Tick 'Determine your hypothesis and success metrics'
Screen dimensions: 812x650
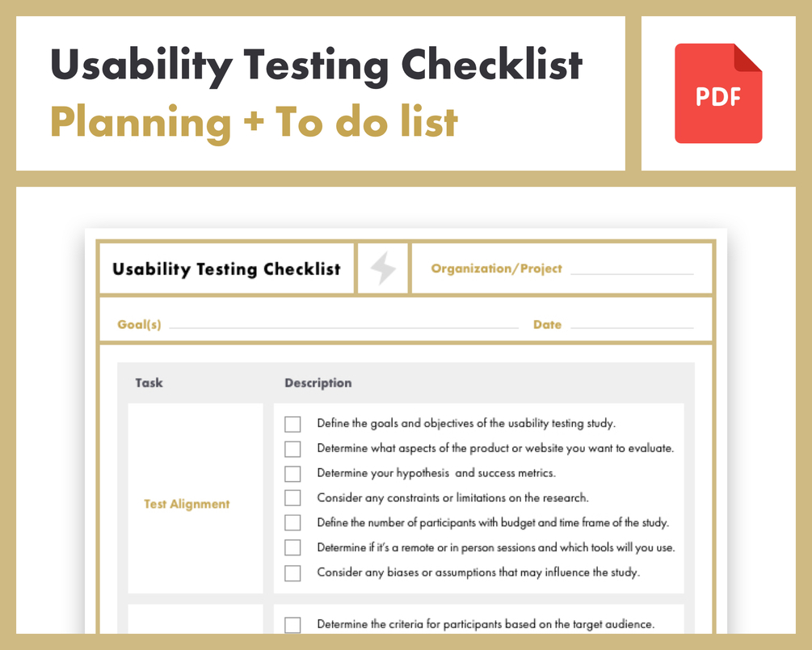point(292,474)
